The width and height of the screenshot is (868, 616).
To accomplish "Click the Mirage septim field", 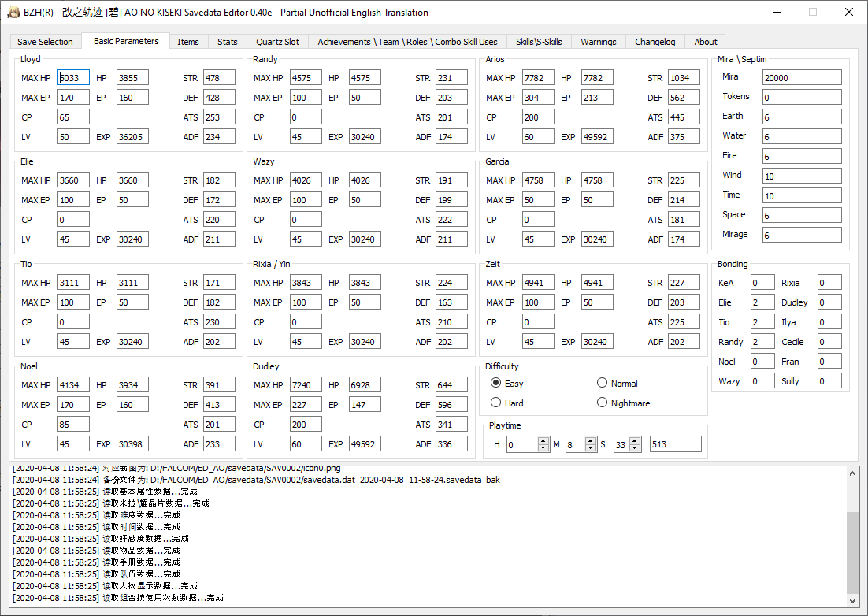I will click(802, 235).
